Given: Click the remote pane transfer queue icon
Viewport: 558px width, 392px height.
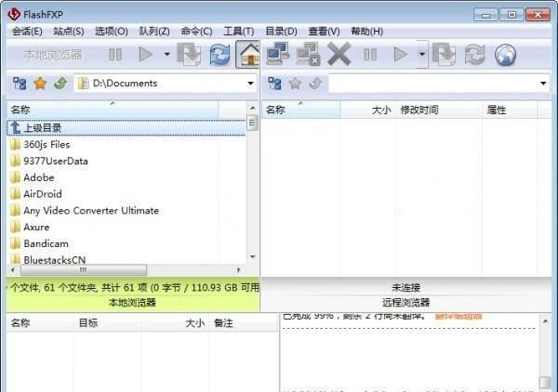Looking at the screenshot, I should (x=444, y=55).
